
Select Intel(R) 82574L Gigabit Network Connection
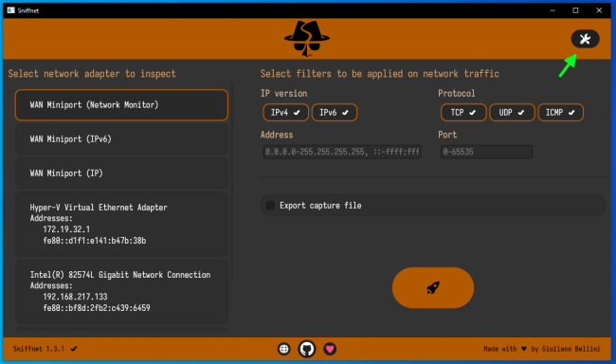(x=121, y=292)
